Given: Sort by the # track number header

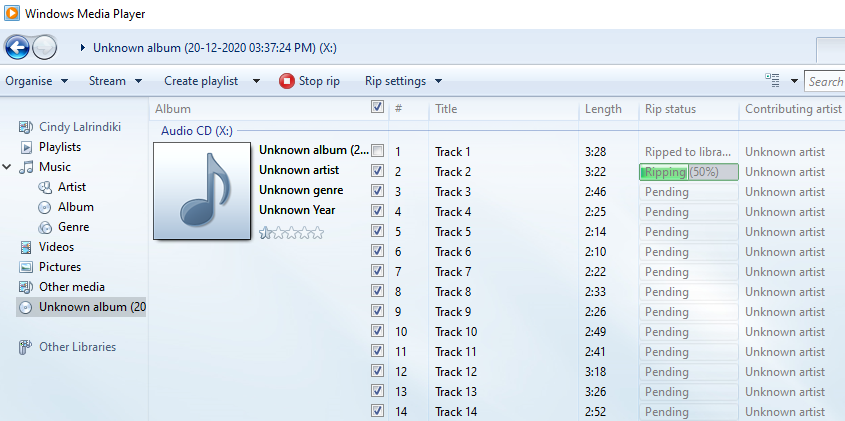Looking at the screenshot, I should point(399,109).
